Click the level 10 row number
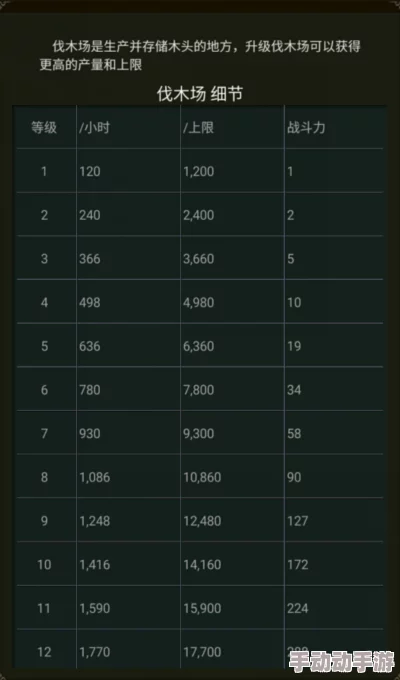Viewport: 400px width, 680px height. pyautogui.click(x=44, y=564)
